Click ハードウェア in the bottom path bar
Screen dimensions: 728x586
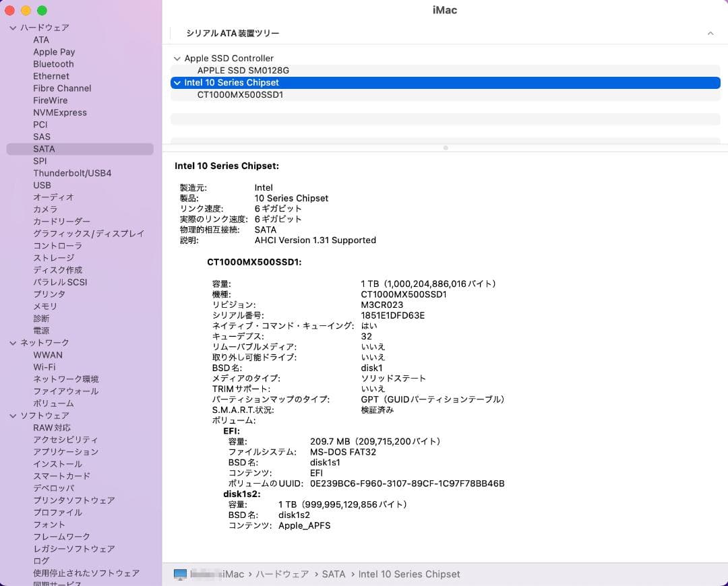click(x=282, y=575)
